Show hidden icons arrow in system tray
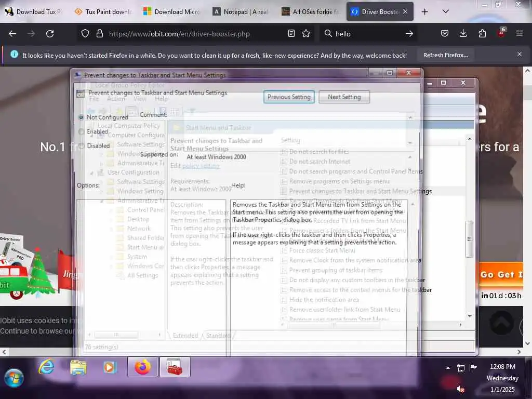Image resolution: width=532 pixels, height=399 pixels. coord(448,368)
